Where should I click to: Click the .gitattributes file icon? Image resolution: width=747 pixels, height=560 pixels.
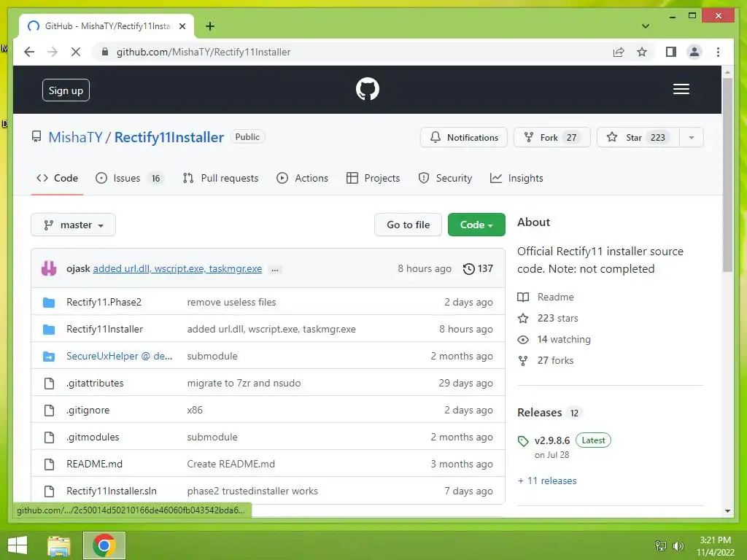49,384
